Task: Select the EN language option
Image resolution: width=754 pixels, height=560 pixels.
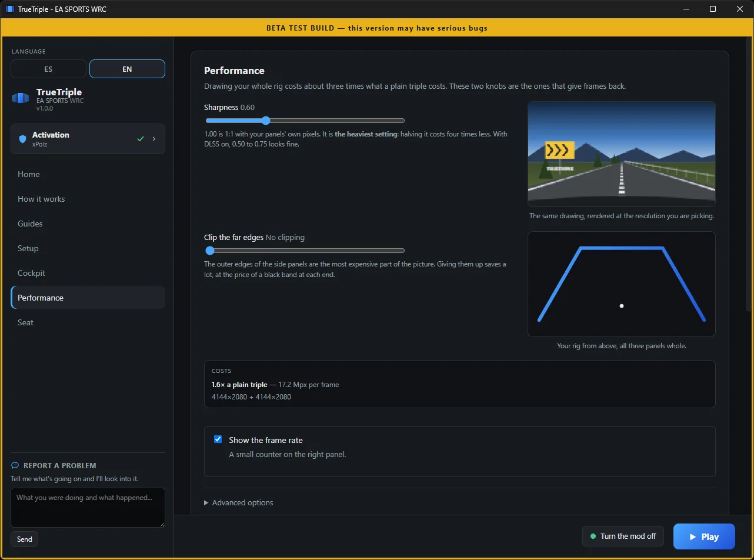Action: pyautogui.click(x=127, y=69)
